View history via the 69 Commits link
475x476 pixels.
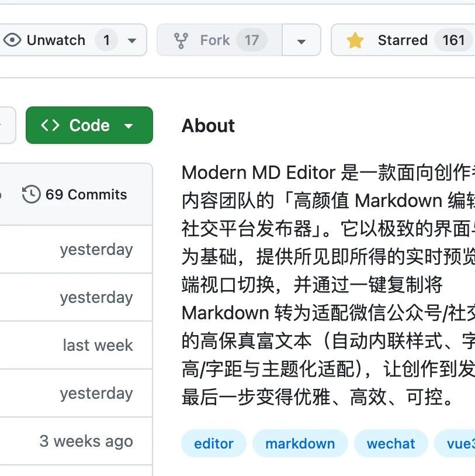pyautogui.click(x=86, y=194)
